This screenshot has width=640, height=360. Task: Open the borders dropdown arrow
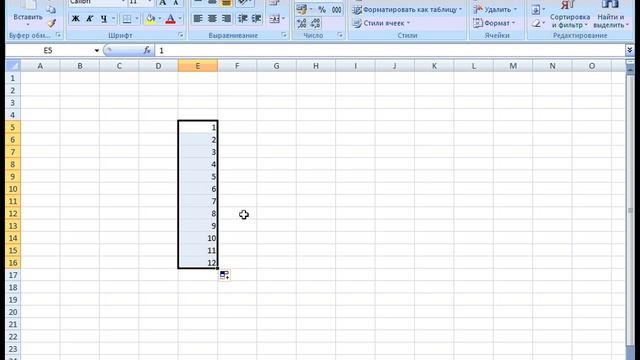click(136, 19)
